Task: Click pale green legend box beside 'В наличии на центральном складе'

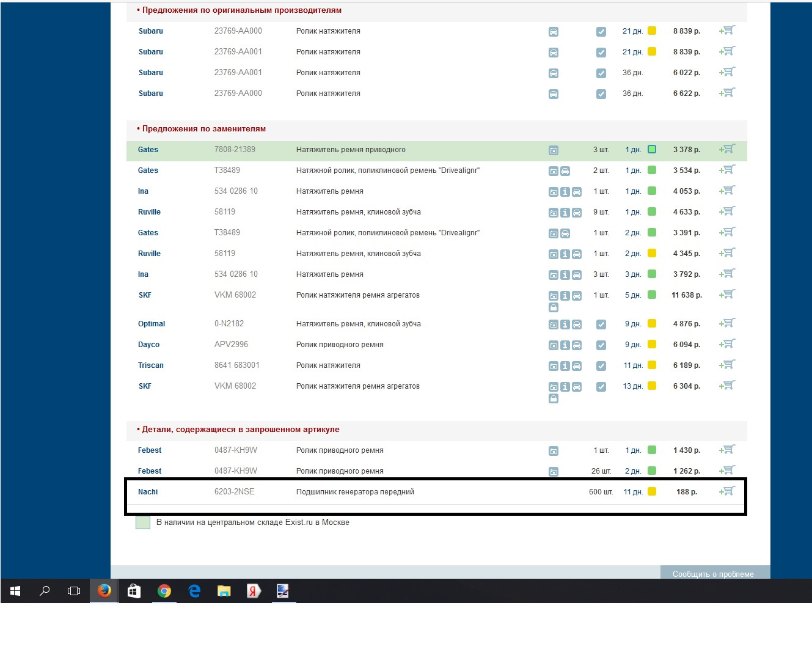Action: tap(143, 522)
